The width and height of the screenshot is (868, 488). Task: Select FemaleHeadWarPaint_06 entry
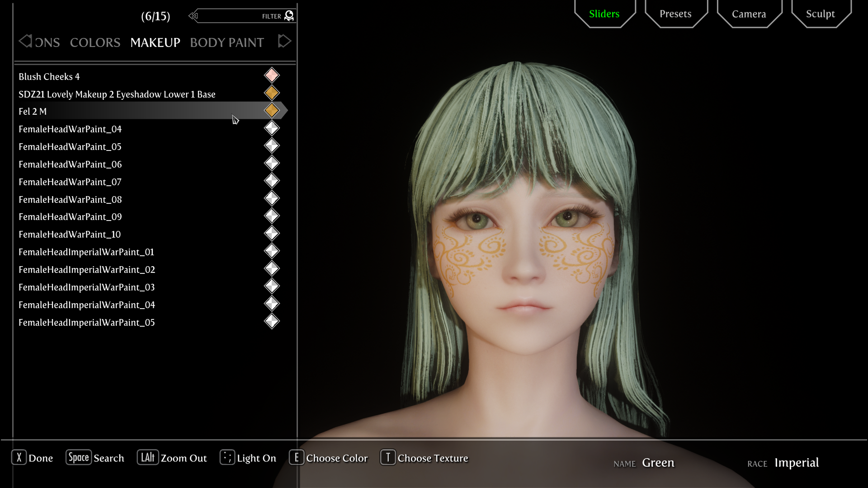70,164
